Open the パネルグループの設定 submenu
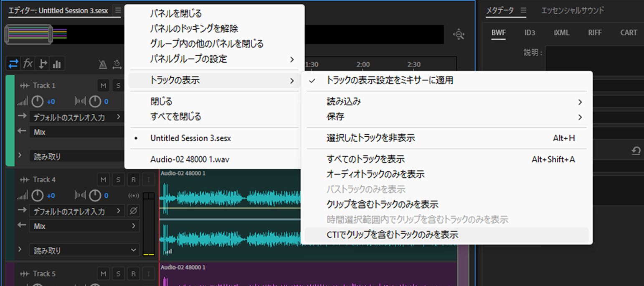The image size is (644, 286). click(214, 59)
